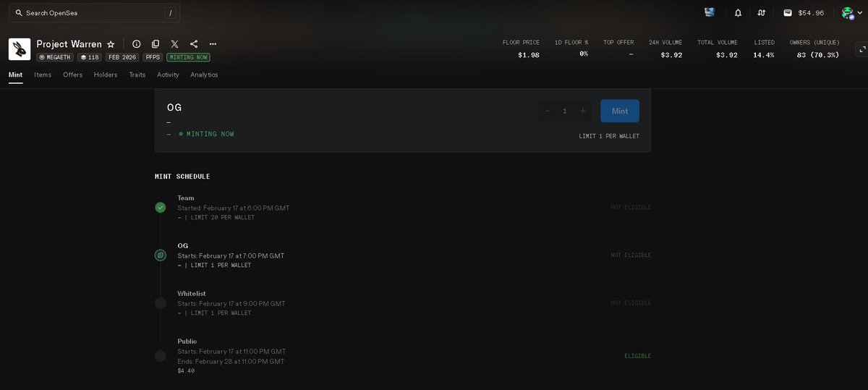Click the MEGAETH chain badge

55,57
